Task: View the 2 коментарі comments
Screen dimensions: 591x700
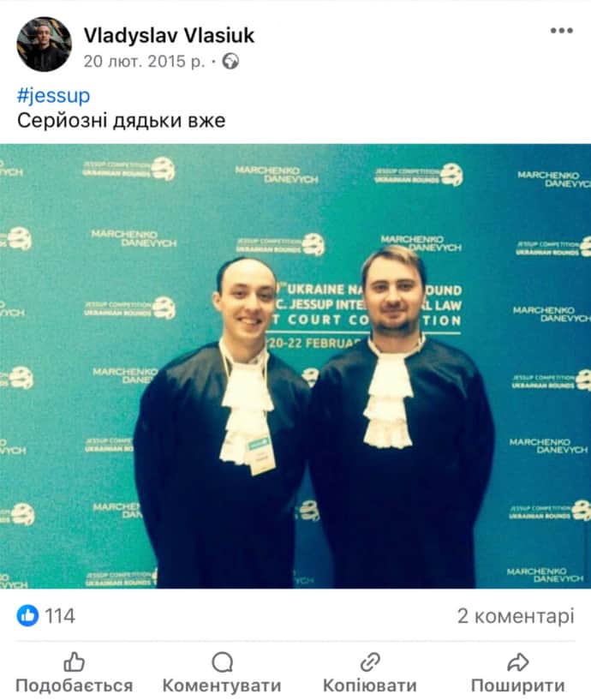Action: [x=516, y=616]
